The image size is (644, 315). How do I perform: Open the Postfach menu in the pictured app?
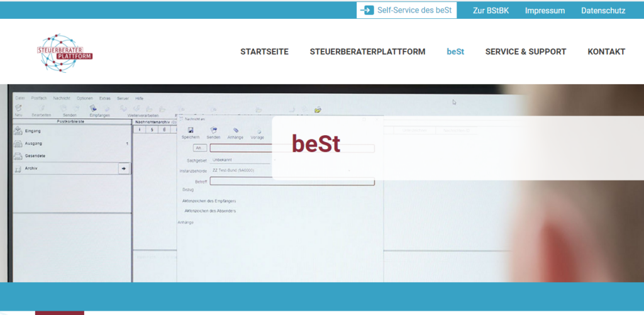[x=39, y=99]
